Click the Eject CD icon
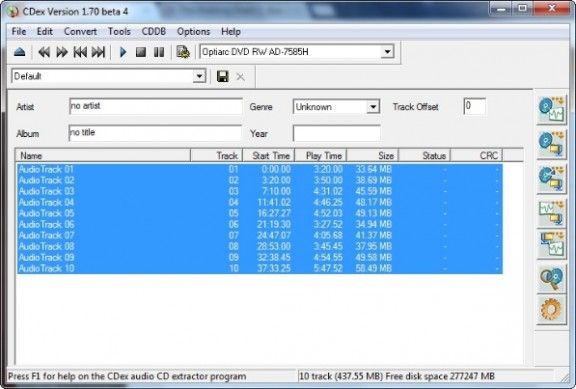576x389 pixels. click(19, 52)
